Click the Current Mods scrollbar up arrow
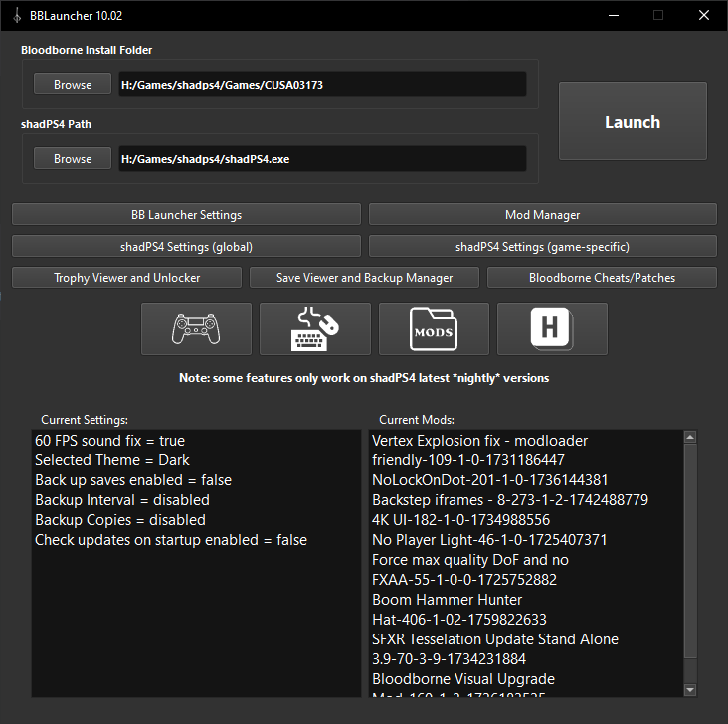The image size is (728, 724). click(690, 437)
